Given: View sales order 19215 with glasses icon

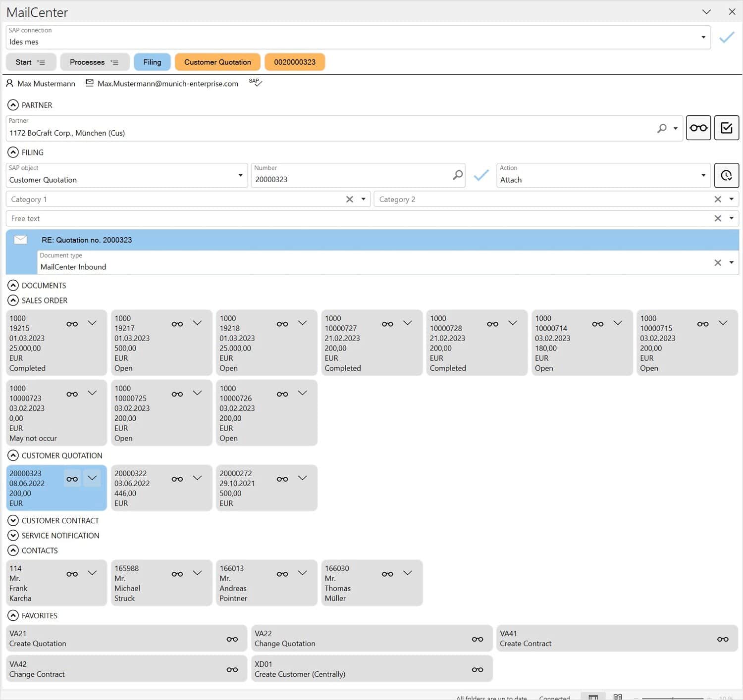Looking at the screenshot, I should (72, 324).
